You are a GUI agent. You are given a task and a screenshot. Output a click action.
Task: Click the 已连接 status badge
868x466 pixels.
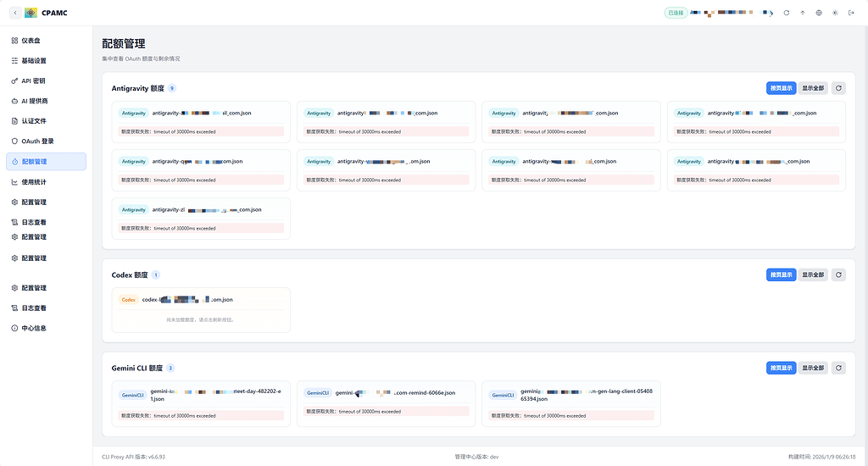tap(676, 13)
